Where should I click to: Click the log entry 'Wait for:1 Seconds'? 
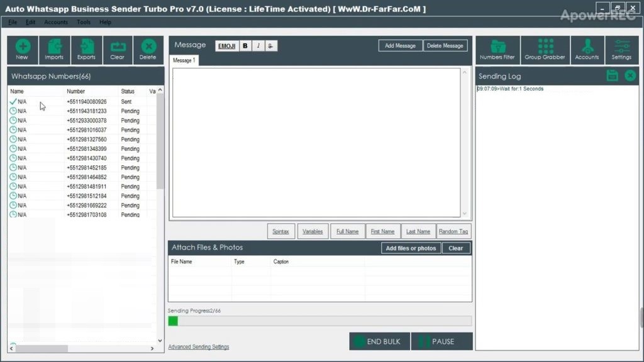point(510,89)
